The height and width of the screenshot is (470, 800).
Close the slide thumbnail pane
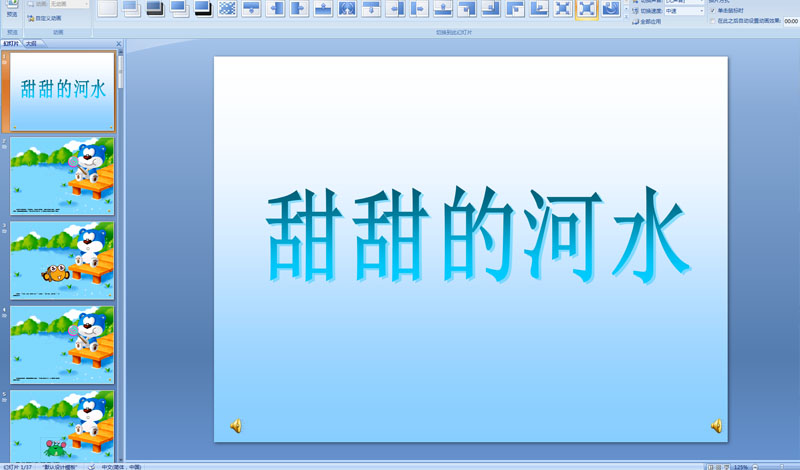click(x=119, y=44)
